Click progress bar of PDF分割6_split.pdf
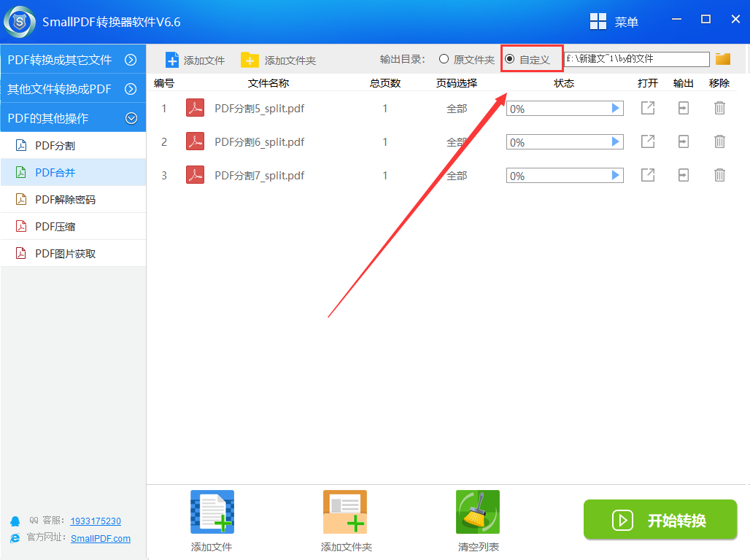 pos(565,142)
